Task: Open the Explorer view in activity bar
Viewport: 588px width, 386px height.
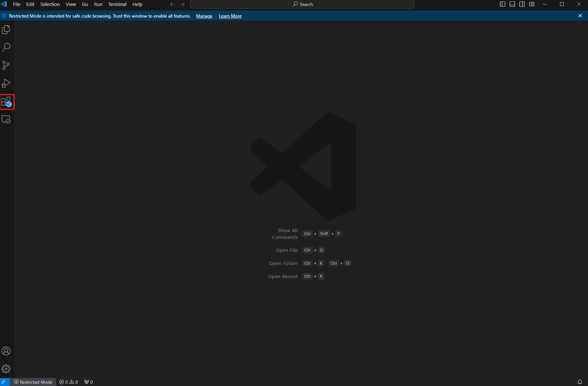Action: (6, 29)
